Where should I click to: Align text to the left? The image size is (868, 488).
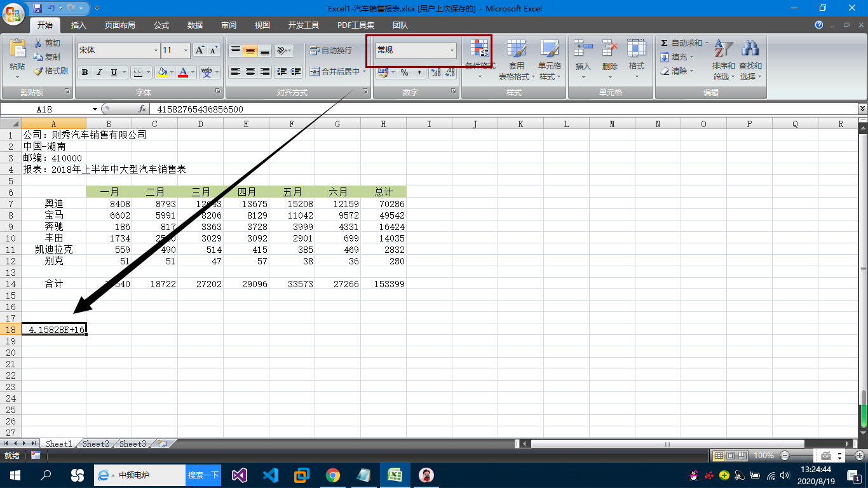click(x=235, y=72)
